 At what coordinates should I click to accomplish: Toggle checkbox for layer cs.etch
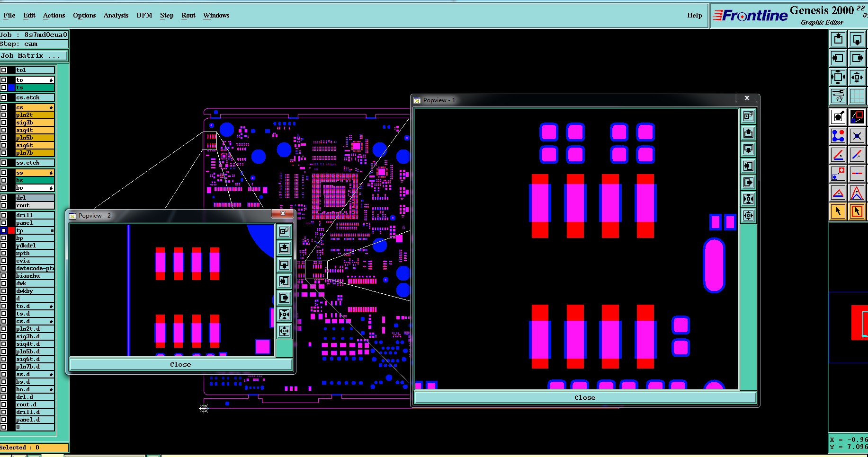pos(4,97)
